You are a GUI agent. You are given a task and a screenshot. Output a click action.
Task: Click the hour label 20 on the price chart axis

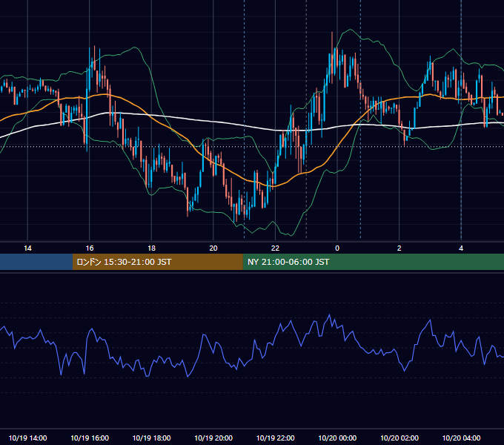213,248
